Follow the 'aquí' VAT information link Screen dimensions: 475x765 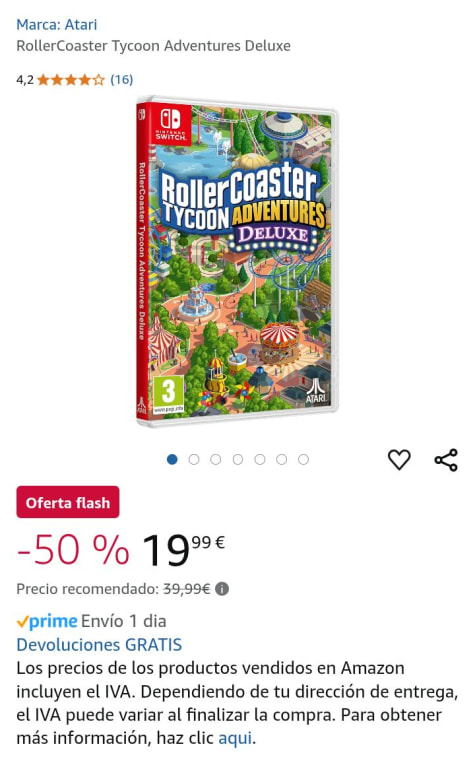[x=235, y=738]
